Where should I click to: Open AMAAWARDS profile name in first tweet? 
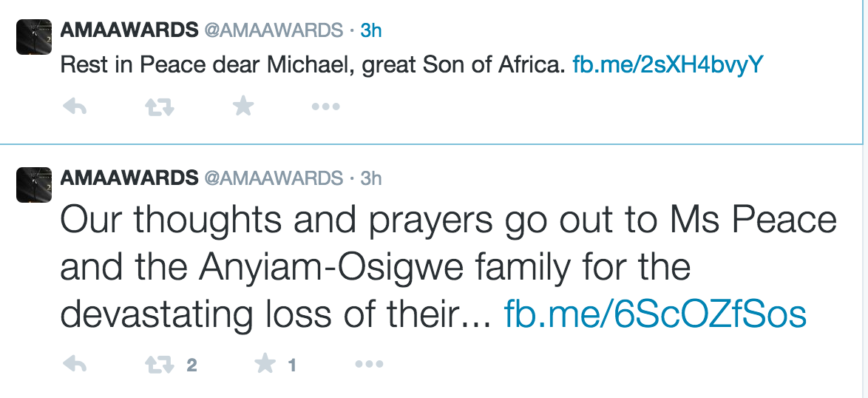(129, 30)
